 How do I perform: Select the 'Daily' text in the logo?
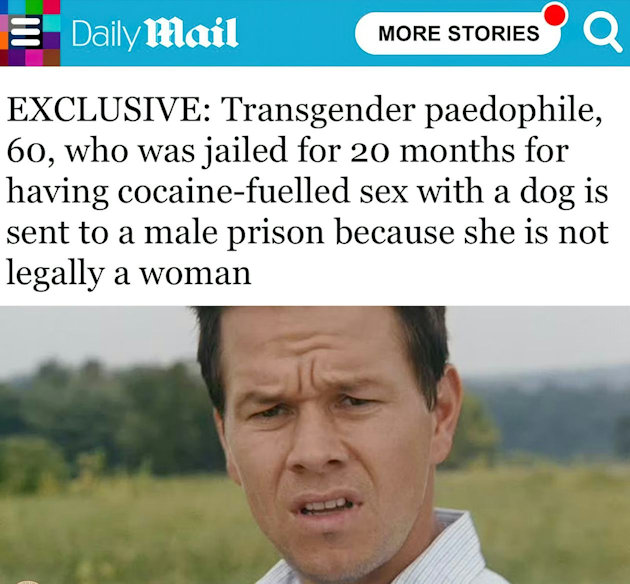point(106,35)
